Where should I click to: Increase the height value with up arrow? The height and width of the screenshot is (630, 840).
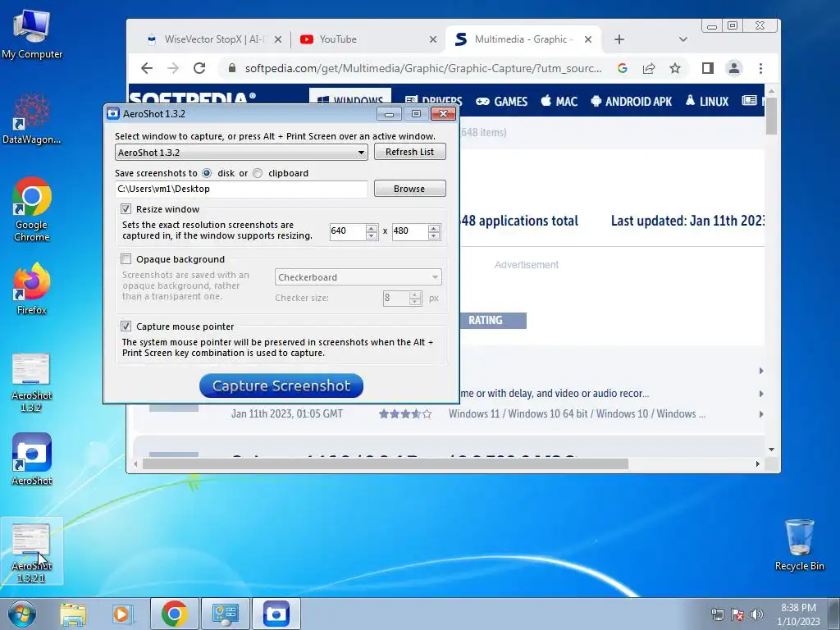434,228
